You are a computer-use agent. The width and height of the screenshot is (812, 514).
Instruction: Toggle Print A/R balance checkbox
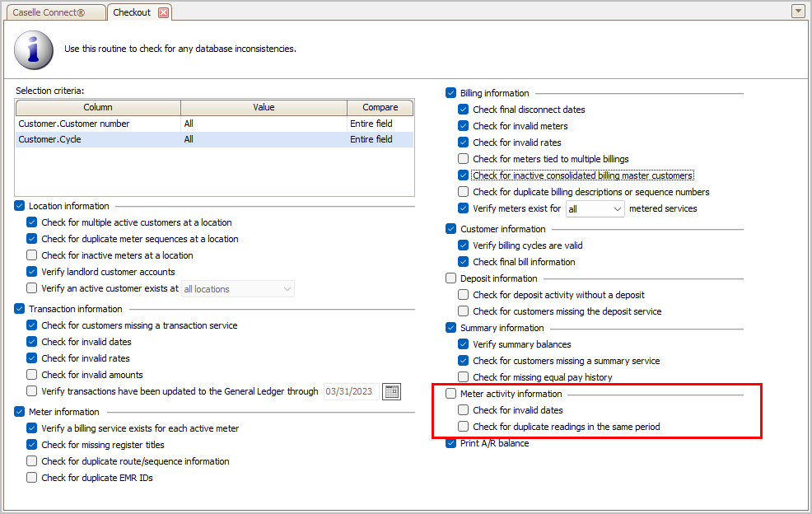(x=451, y=443)
